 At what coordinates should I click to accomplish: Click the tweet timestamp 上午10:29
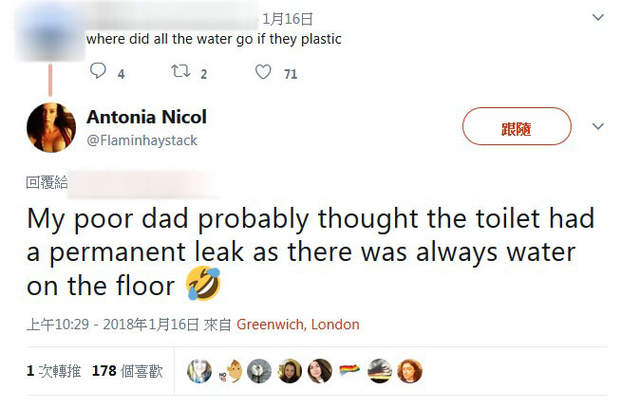point(60,325)
